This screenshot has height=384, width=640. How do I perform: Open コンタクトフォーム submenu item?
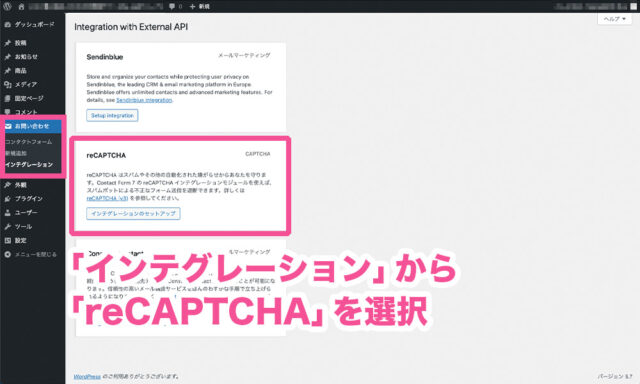[29, 142]
